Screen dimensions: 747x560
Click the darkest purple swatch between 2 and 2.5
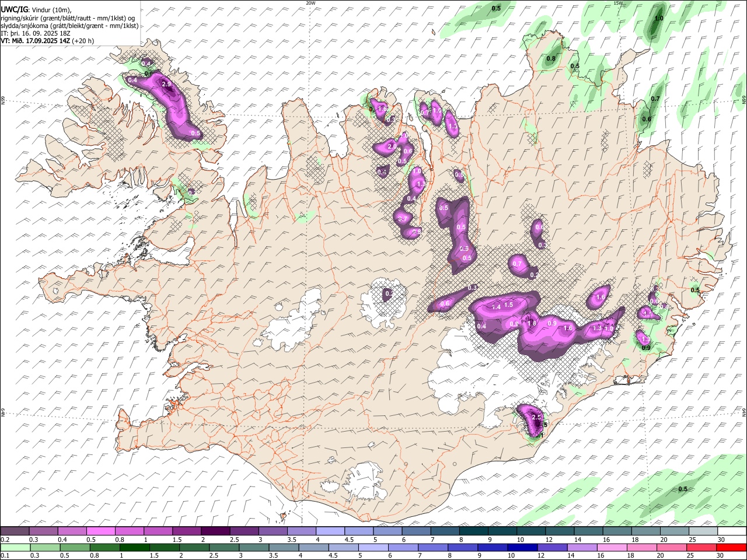pos(215,531)
